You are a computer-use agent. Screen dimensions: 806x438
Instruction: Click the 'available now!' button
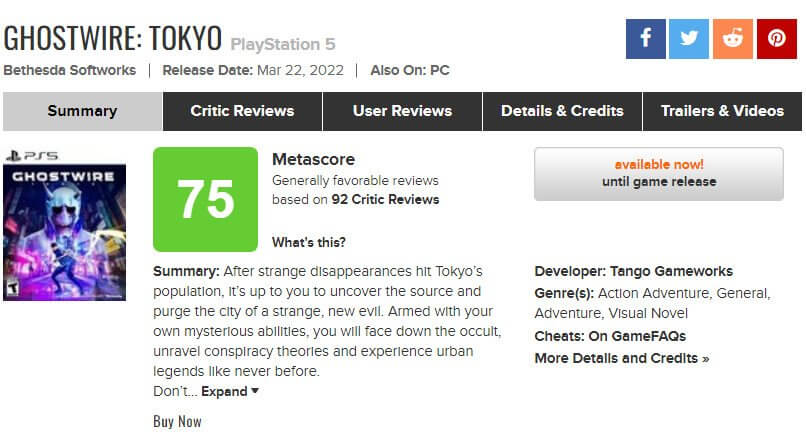(x=659, y=173)
